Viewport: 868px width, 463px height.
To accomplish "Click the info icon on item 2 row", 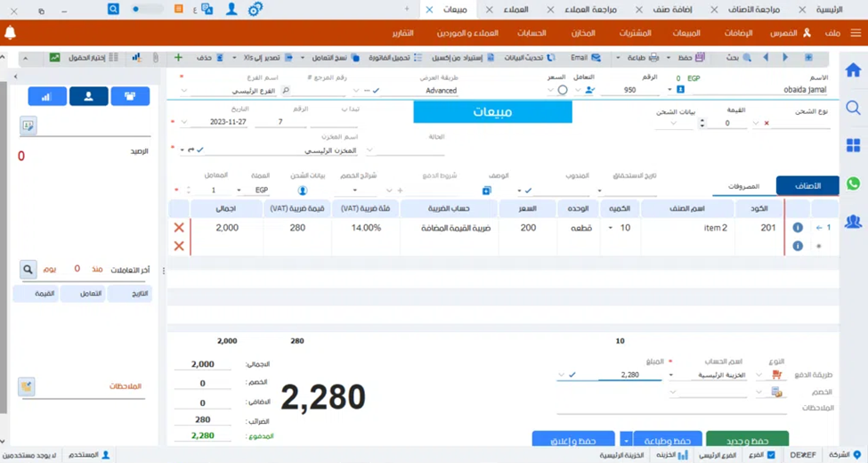I will [x=798, y=228].
